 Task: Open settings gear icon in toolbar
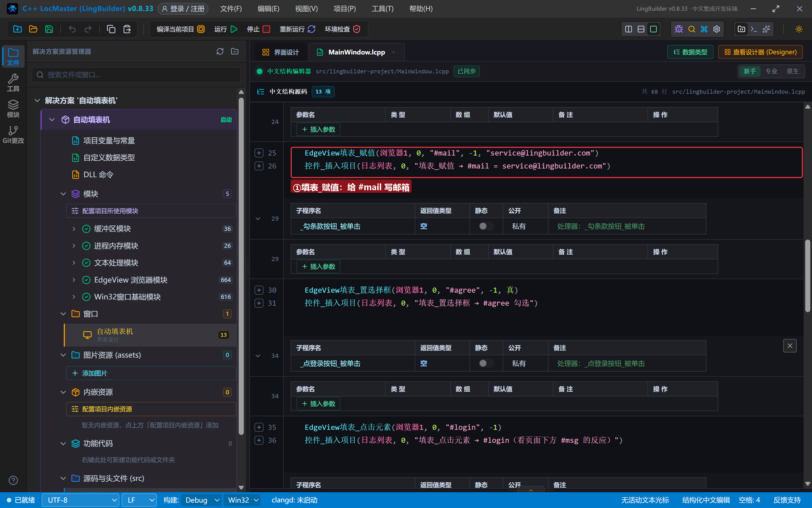717,29
